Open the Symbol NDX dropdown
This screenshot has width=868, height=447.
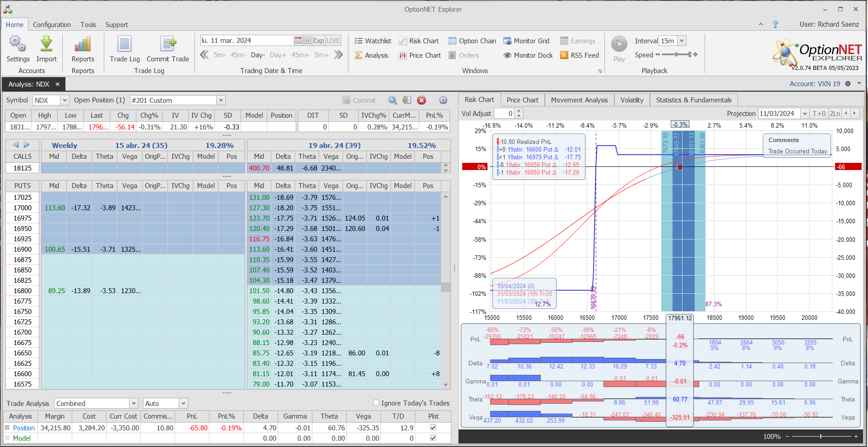click(x=65, y=100)
